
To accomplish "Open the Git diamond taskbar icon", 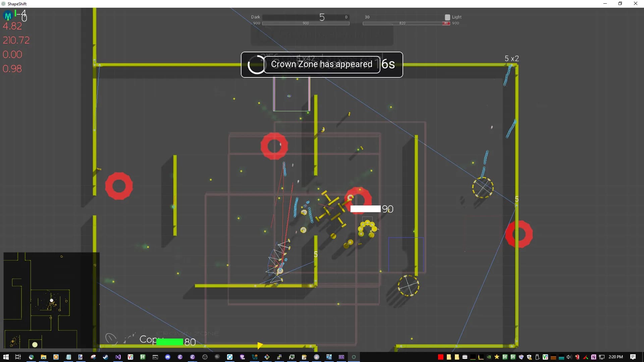I will pos(267,357).
